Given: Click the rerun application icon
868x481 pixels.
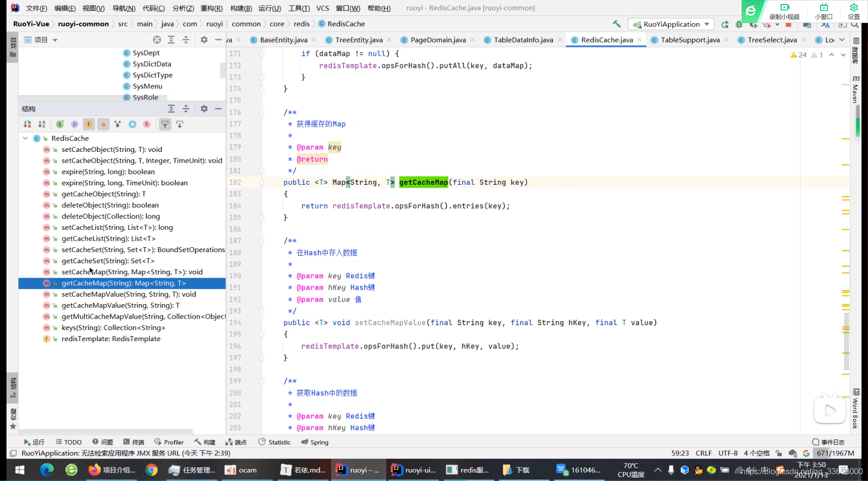Looking at the screenshot, I should (725, 24).
